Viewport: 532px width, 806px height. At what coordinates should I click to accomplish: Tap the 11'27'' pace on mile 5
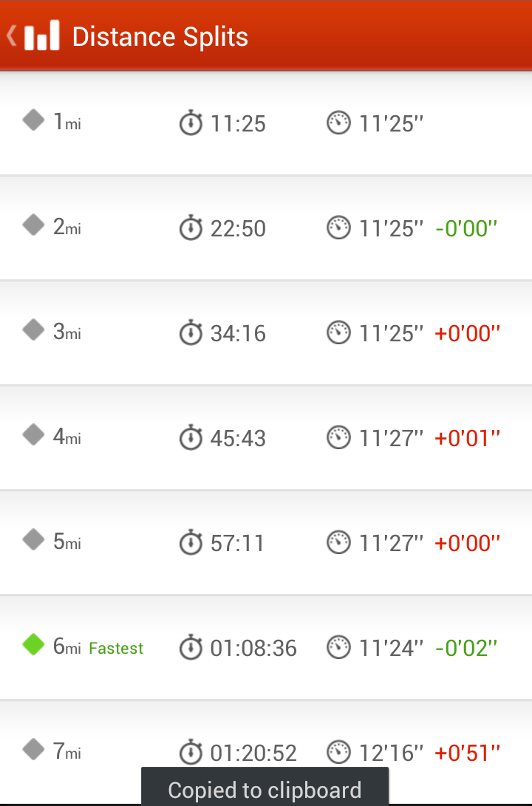[391, 543]
